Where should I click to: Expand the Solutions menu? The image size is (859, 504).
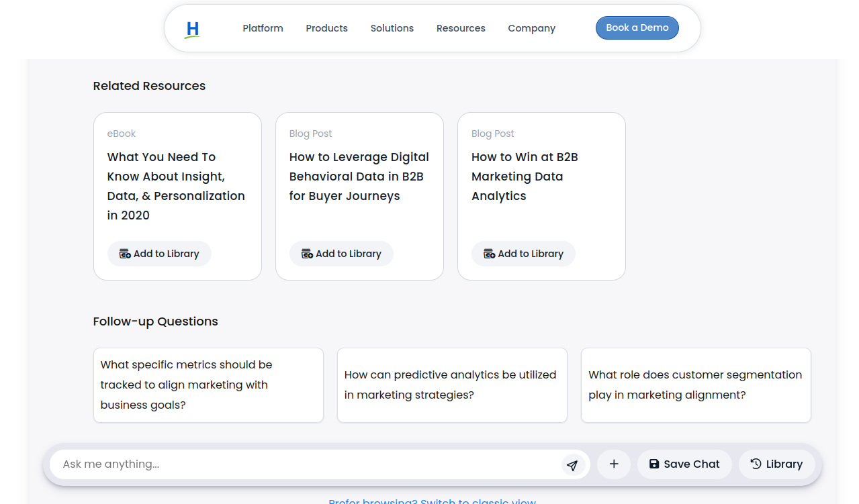392,28
